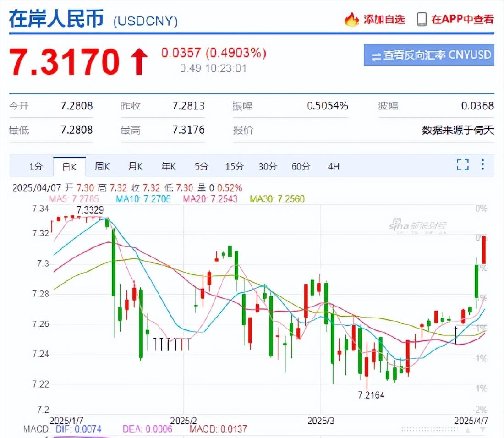Click the 昨收 value 7.2813
This screenshot has height=438, width=504.
tap(188, 106)
